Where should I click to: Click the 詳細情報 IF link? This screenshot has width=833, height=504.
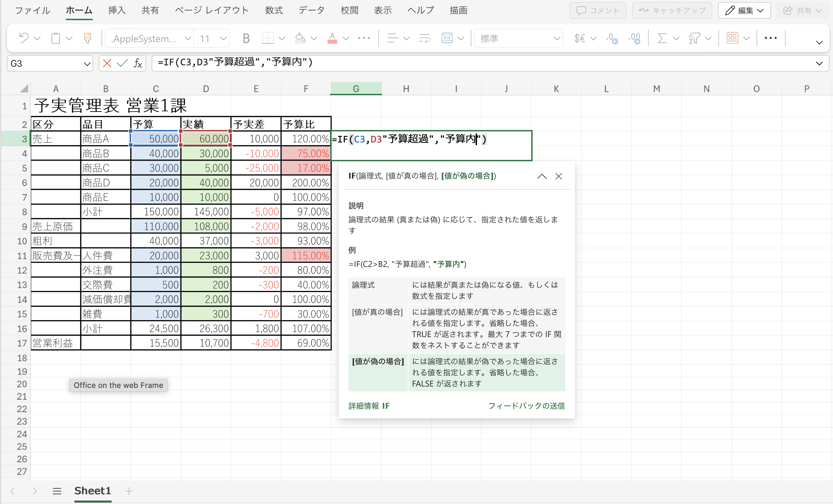pyautogui.click(x=369, y=406)
